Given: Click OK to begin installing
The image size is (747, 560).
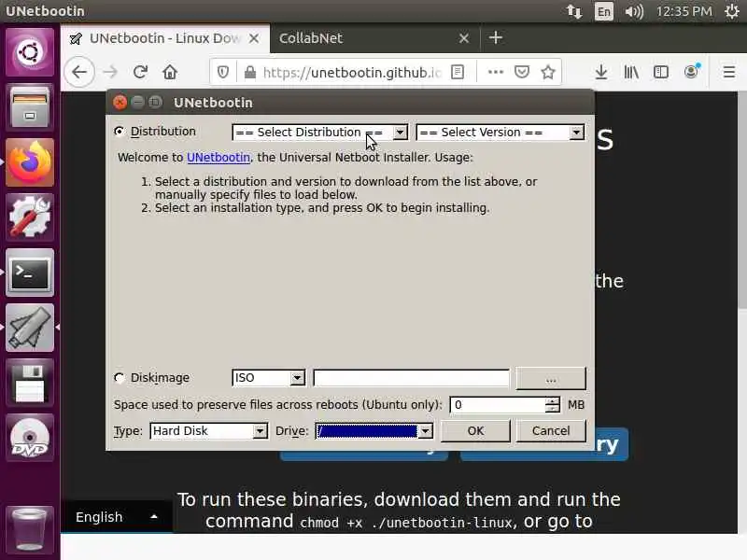Looking at the screenshot, I should tap(475, 431).
